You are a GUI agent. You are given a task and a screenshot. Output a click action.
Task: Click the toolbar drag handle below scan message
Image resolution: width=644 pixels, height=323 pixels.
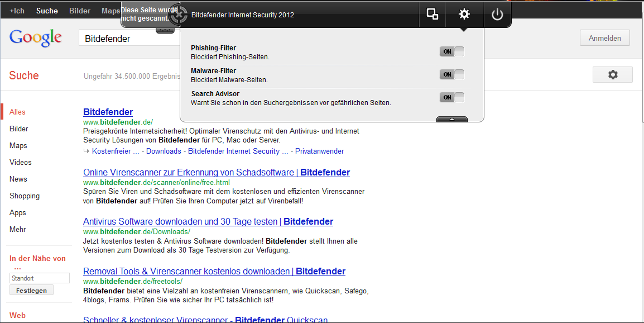click(165, 30)
